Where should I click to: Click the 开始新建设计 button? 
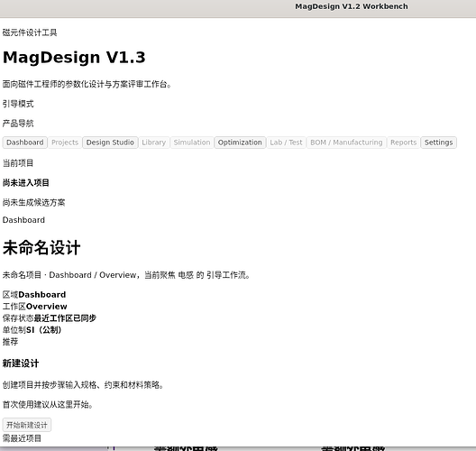[x=27, y=425]
